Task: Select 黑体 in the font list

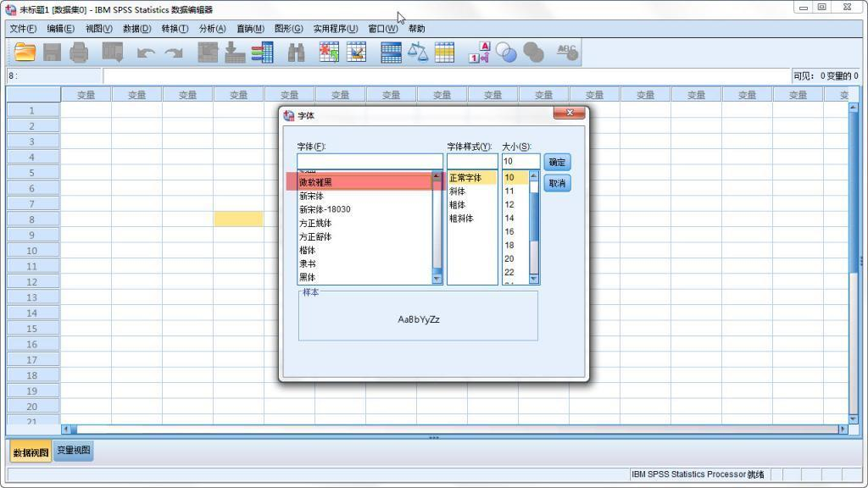Action: click(x=364, y=277)
